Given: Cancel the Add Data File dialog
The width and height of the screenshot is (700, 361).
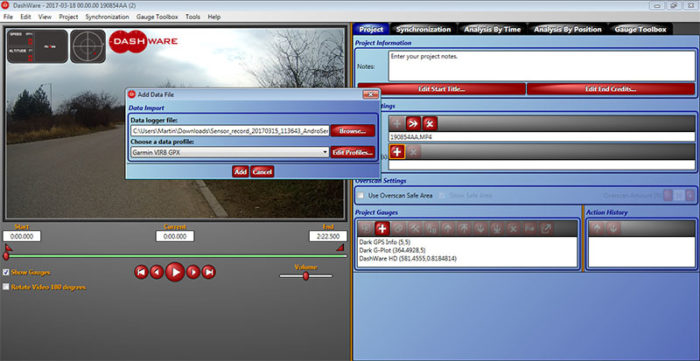Looking at the screenshot, I should pyautogui.click(x=262, y=171).
